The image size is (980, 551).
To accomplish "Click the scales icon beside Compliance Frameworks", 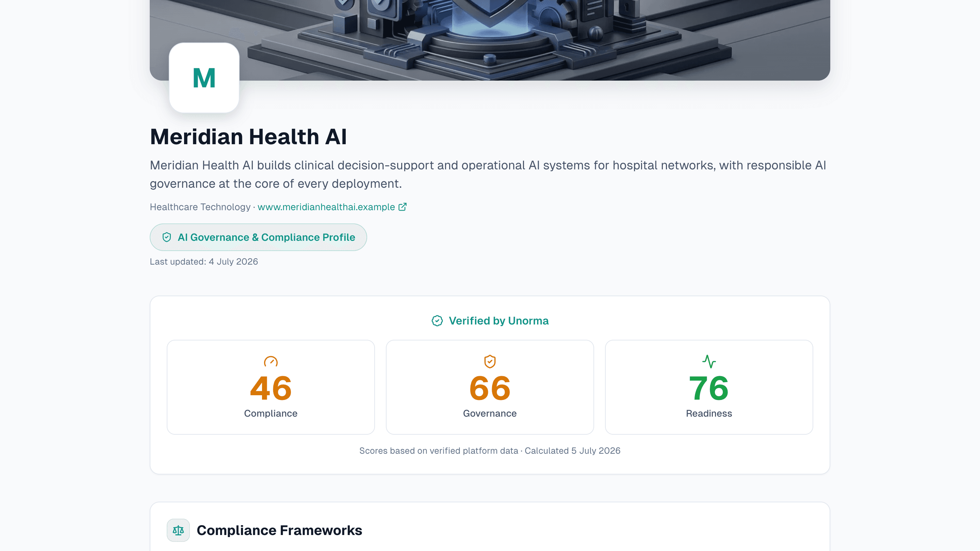I will [x=178, y=530].
